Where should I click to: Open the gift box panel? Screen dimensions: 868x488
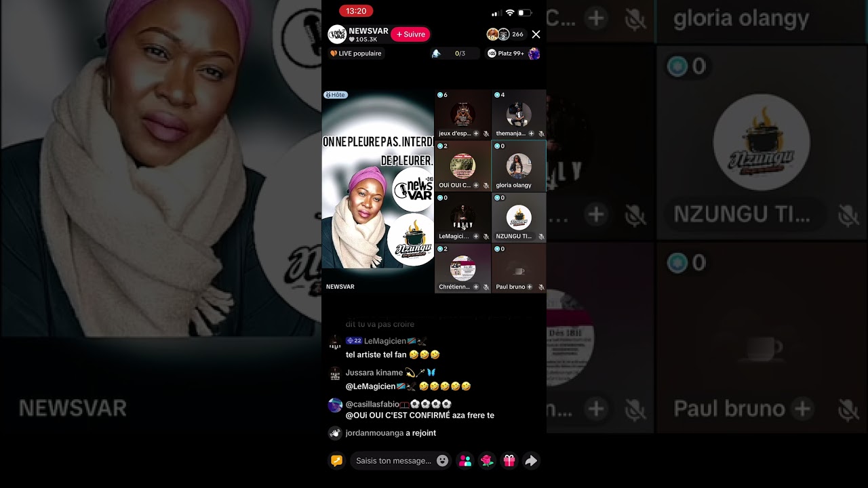point(509,461)
